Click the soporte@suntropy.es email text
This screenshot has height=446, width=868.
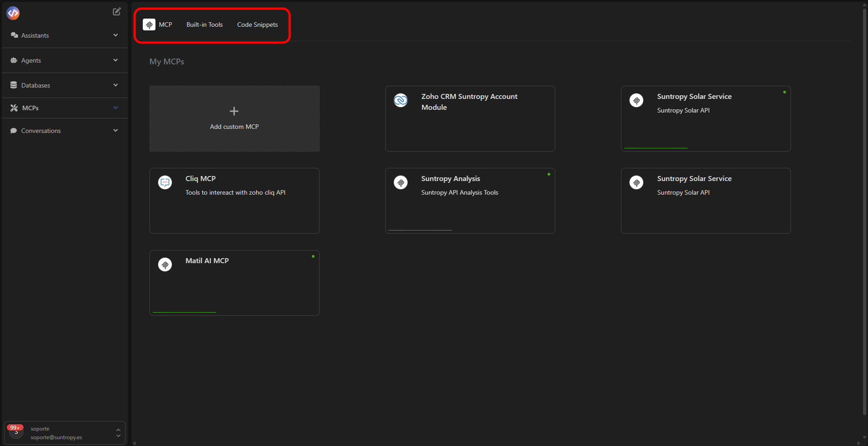tap(56, 437)
